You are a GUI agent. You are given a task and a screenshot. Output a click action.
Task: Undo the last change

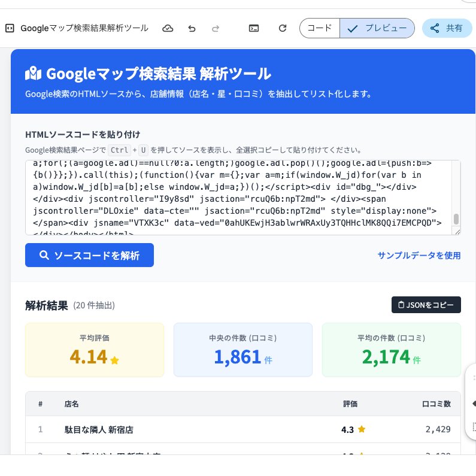click(192, 29)
